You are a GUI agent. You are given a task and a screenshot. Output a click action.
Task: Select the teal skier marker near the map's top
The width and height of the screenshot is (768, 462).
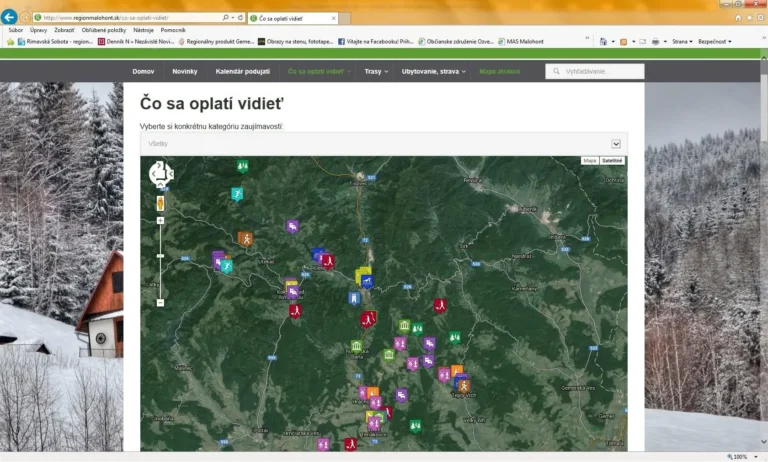tap(237, 194)
